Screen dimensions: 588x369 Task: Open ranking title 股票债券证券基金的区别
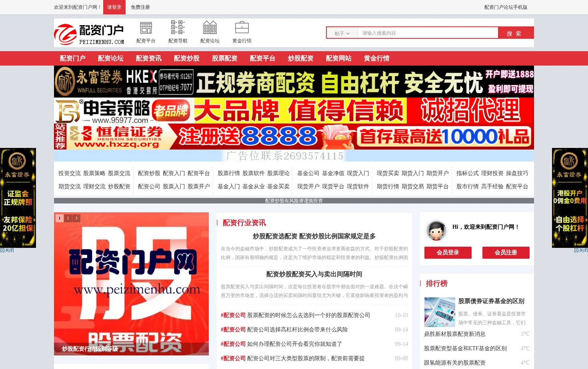491,301
